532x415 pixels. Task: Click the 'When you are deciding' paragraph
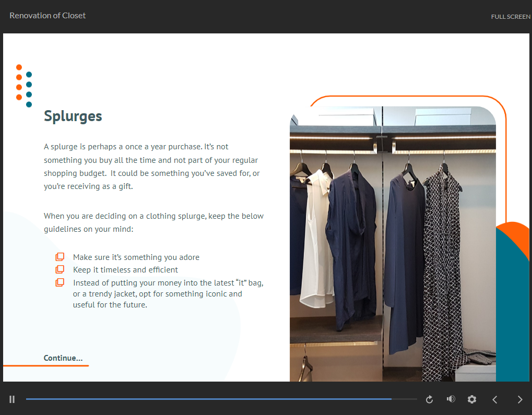coord(153,222)
